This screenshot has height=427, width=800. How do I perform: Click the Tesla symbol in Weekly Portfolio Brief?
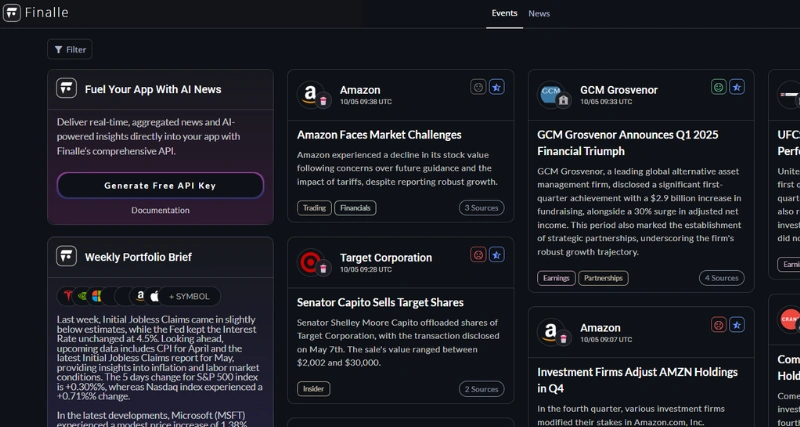[67, 296]
